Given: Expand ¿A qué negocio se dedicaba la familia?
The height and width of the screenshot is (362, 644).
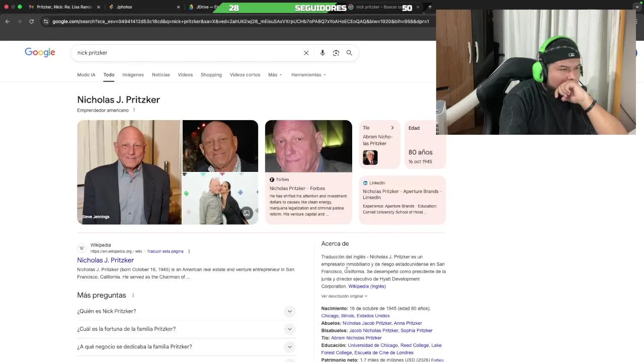Looking at the screenshot, I should coord(186,346).
